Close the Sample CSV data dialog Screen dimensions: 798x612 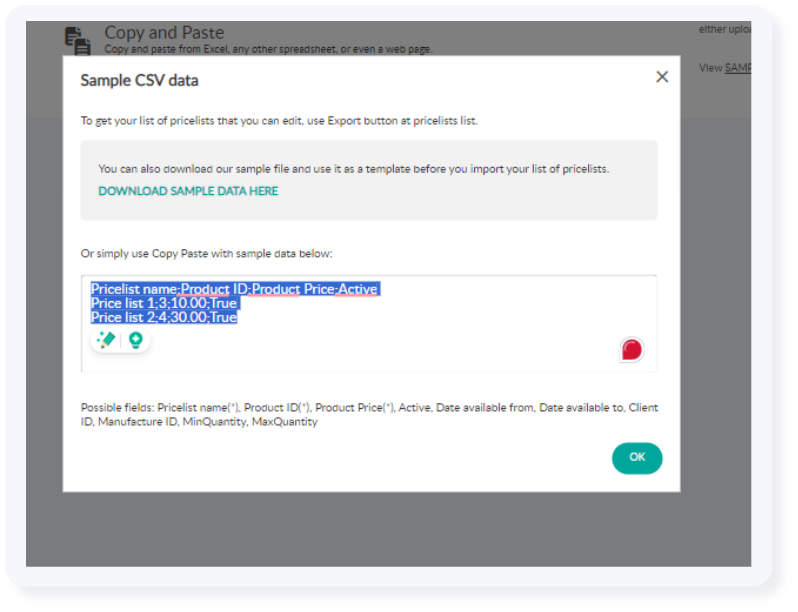661,77
